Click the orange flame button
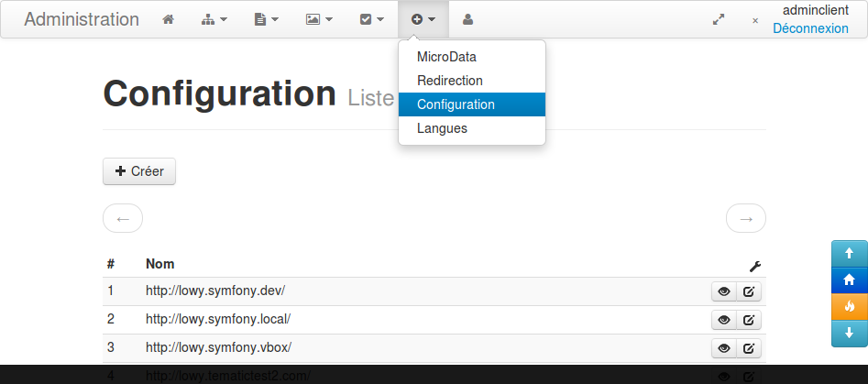 pos(849,306)
